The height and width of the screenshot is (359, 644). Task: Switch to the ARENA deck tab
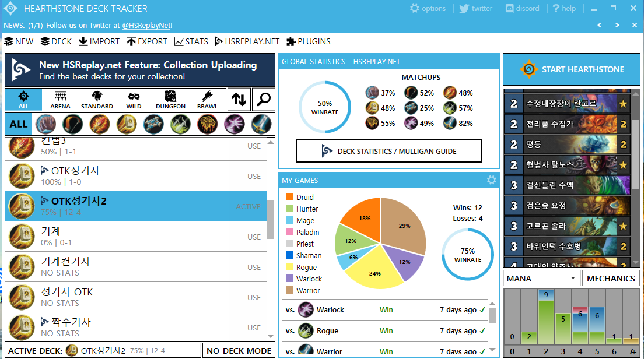coord(61,100)
